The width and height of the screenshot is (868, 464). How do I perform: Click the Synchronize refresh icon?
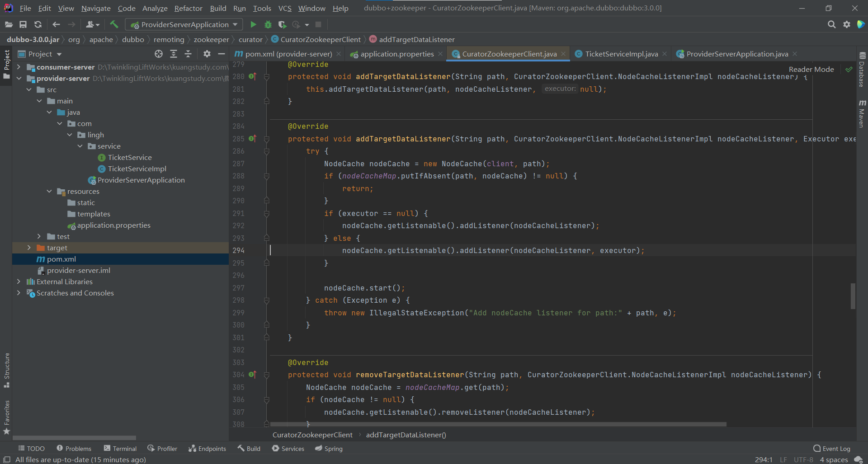coord(38,24)
